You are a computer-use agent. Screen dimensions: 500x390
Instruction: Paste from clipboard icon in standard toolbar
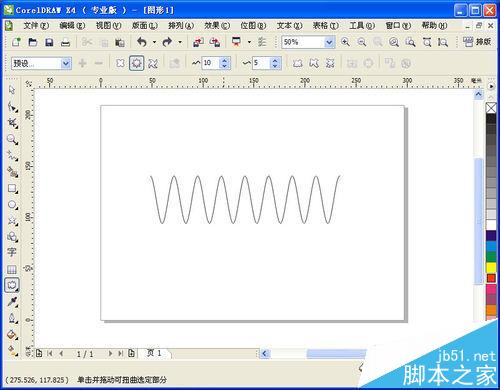pyautogui.click(x=120, y=42)
